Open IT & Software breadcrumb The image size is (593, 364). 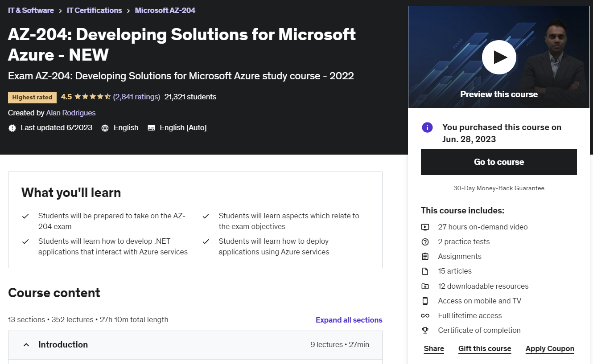[x=31, y=10]
